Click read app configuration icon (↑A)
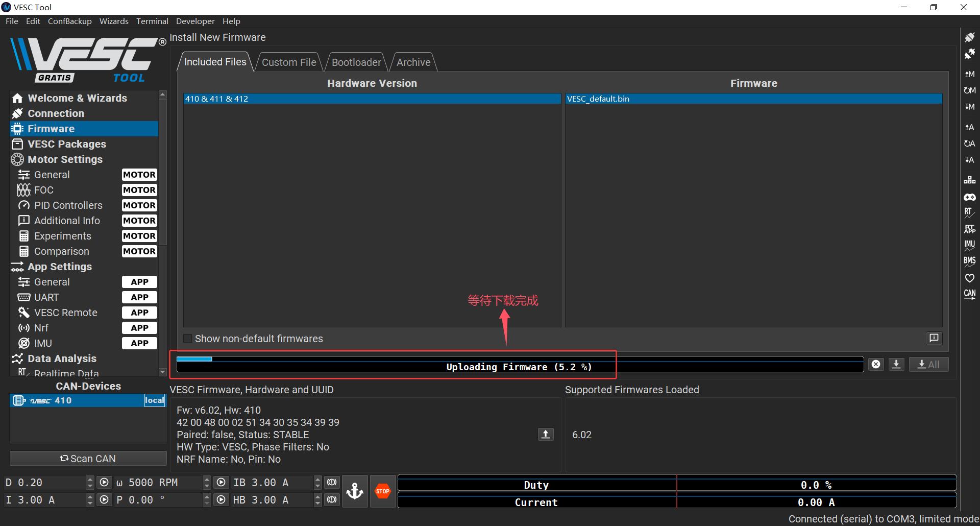 point(969,127)
